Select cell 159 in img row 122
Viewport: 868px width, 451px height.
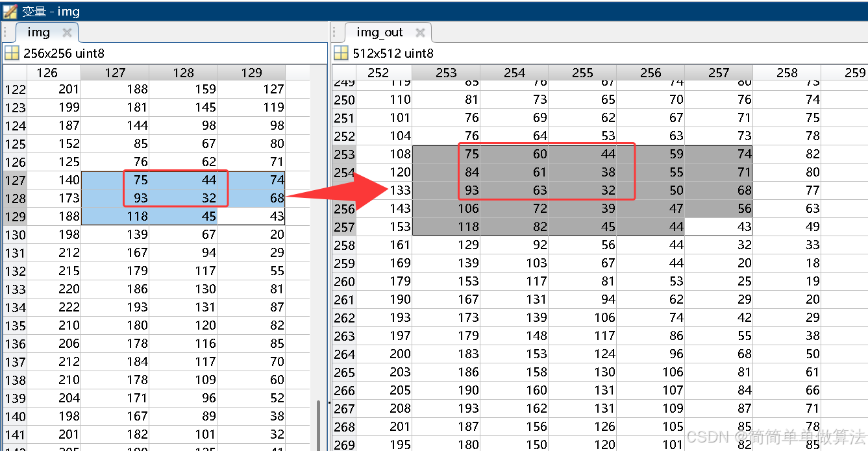[183, 89]
